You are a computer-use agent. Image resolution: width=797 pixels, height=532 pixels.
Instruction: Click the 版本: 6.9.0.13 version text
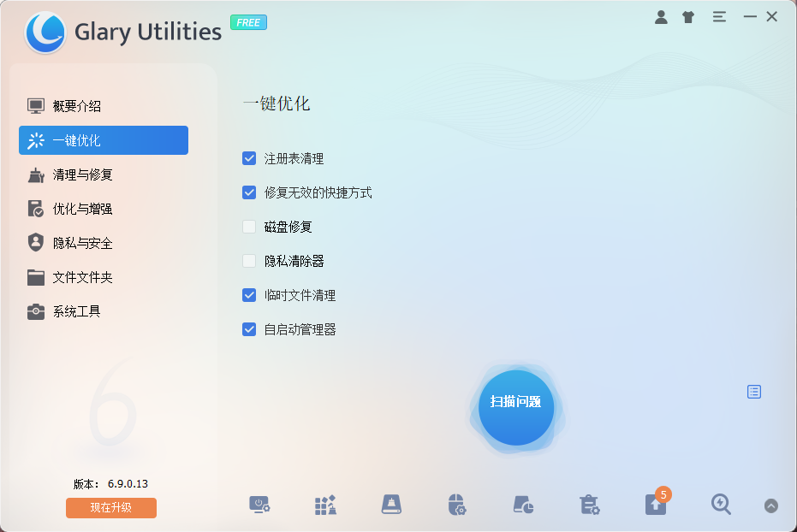[x=110, y=484]
